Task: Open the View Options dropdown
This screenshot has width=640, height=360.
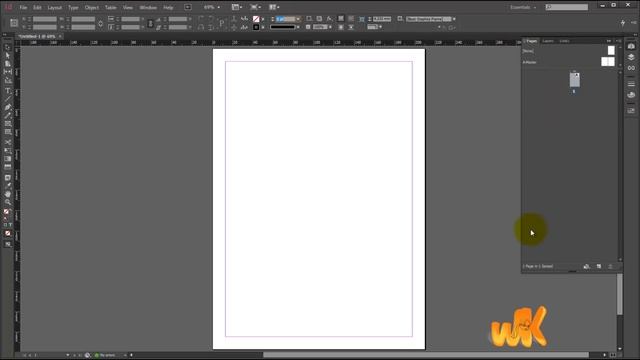Action: tap(237, 7)
